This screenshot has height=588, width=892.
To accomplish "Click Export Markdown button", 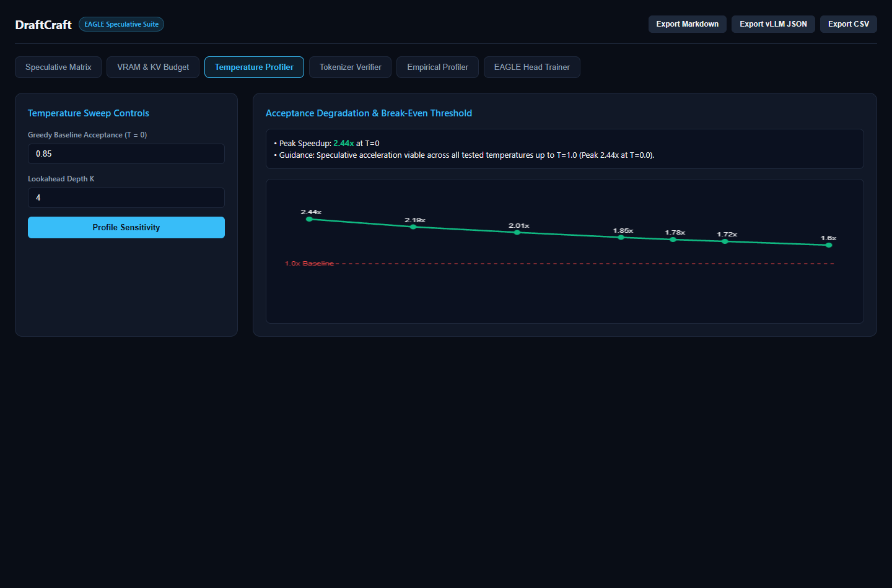I will click(x=688, y=24).
